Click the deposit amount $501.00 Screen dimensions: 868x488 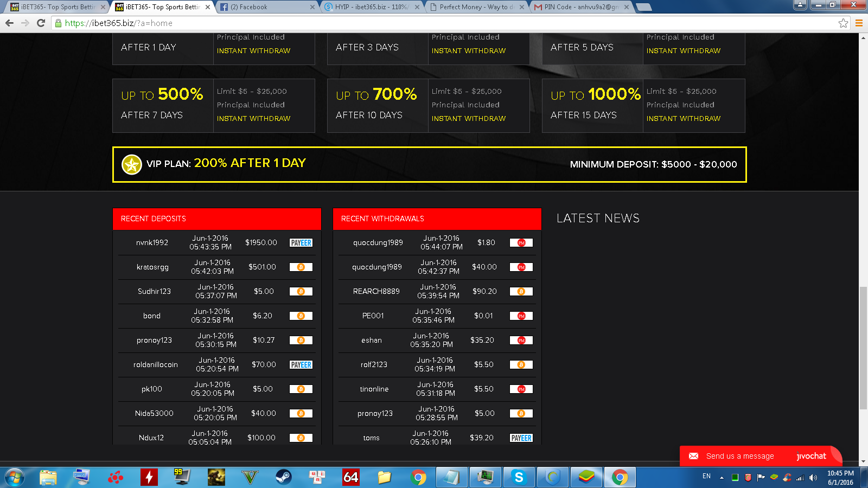(262, 267)
